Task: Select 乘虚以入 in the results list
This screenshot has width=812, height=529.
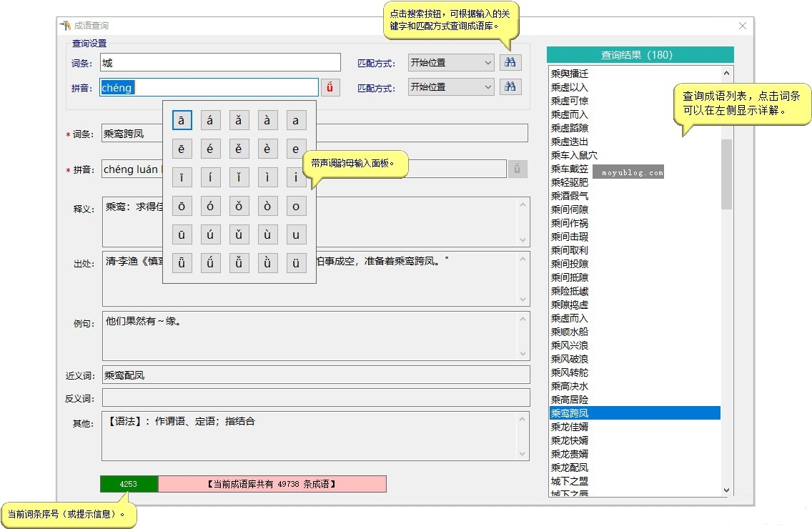Action: click(x=635, y=87)
